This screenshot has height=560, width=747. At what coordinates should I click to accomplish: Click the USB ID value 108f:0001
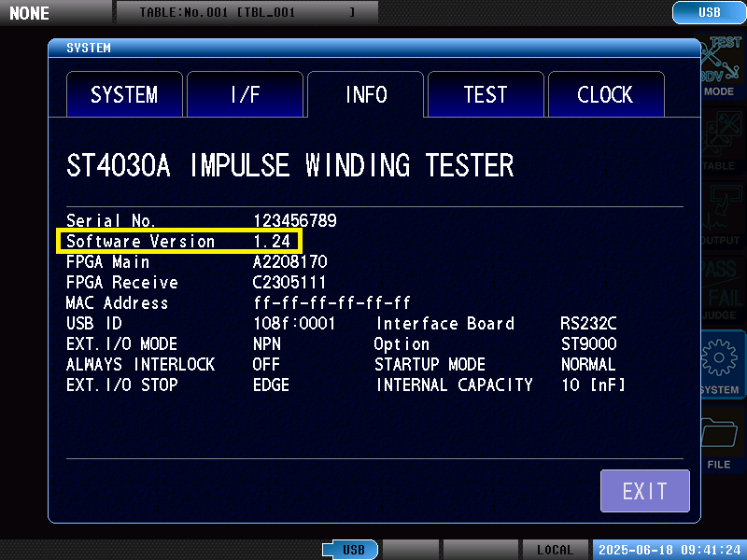coord(294,323)
